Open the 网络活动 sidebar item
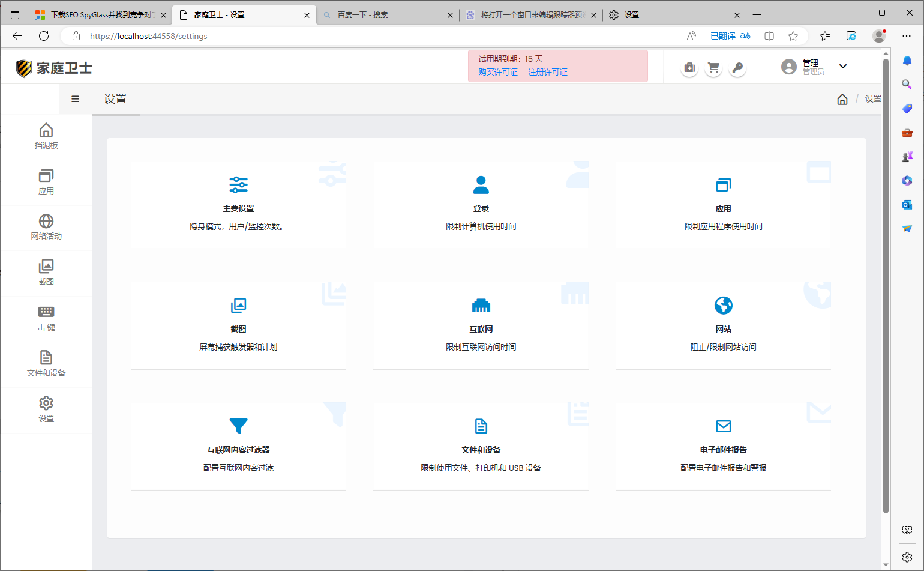The width and height of the screenshot is (924, 571). click(x=46, y=228)
